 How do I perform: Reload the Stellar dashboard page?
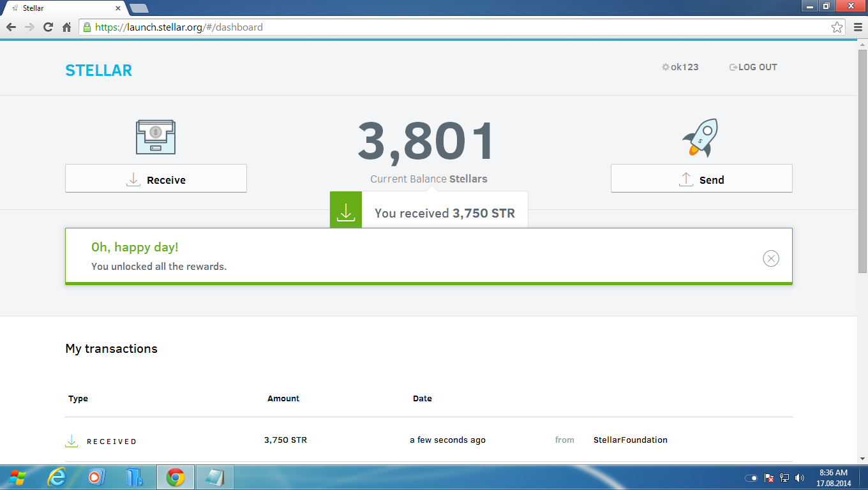48,27
